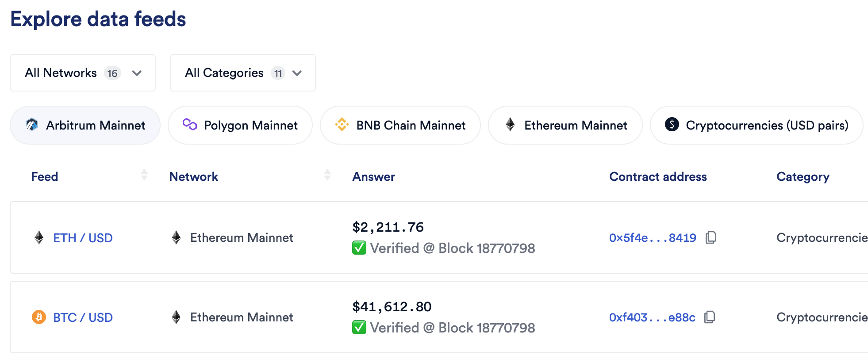Copy the ETH / USD contract address
The image size is (868, 359).
pos(711,237)
